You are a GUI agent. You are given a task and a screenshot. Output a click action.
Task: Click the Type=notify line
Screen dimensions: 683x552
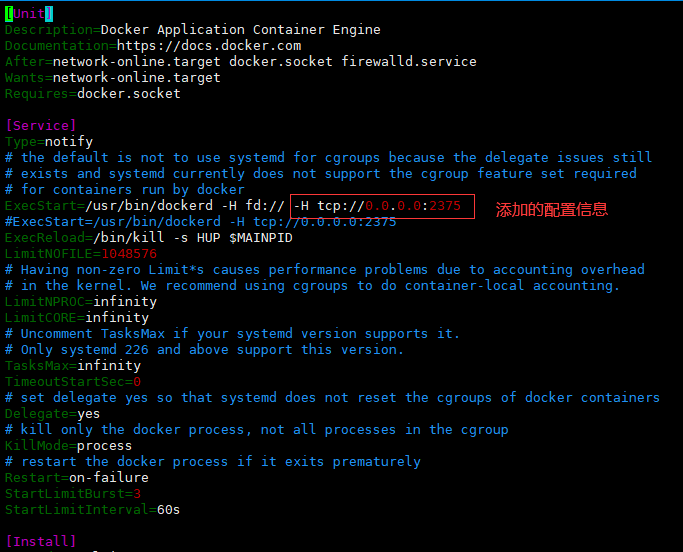coord(48,142)
